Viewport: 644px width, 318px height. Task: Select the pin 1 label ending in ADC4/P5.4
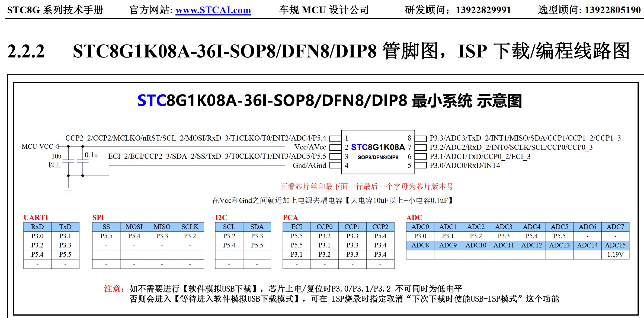click(196, 138)
